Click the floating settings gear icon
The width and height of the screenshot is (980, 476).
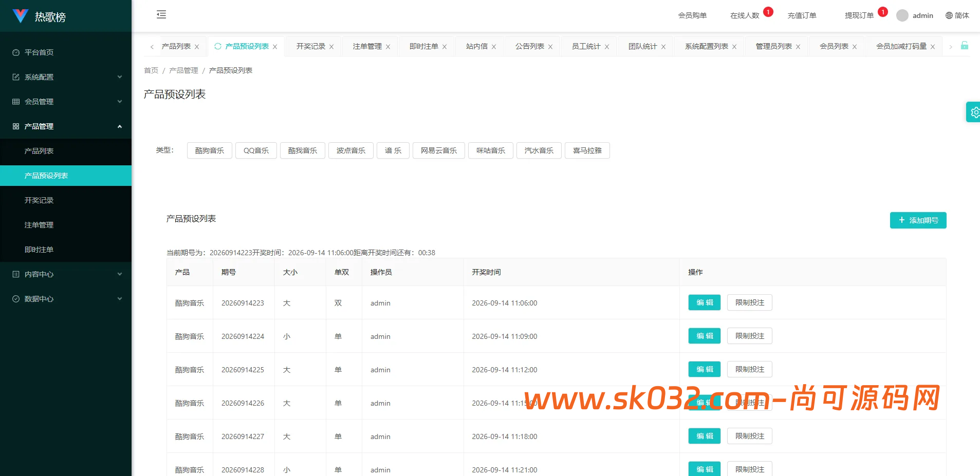click(974, 112)
